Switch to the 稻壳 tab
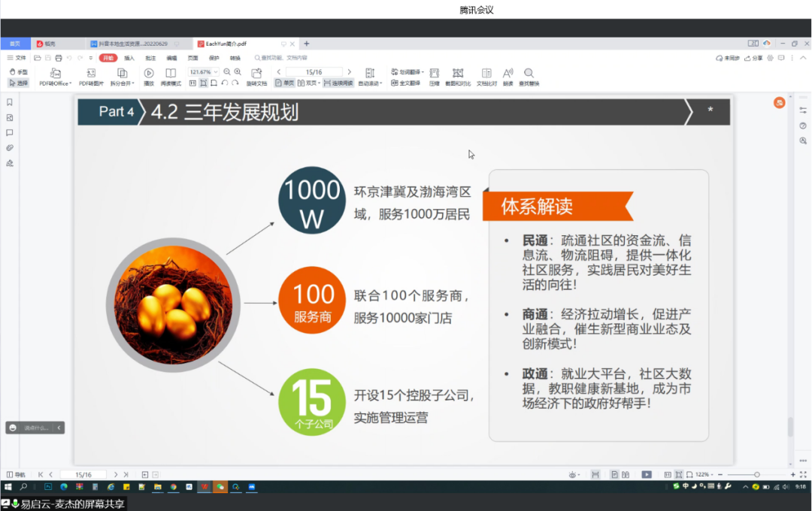 [47, 44]
